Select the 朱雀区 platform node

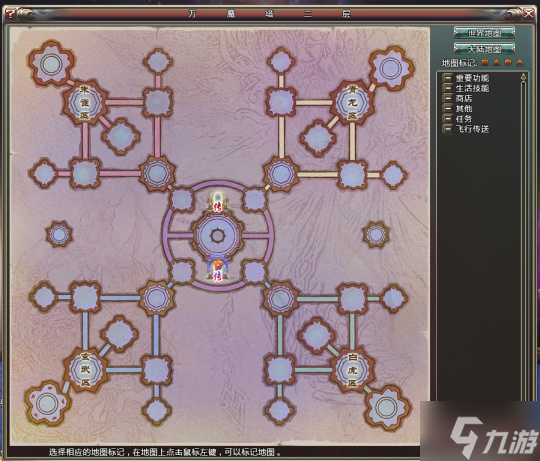point(85,102)
